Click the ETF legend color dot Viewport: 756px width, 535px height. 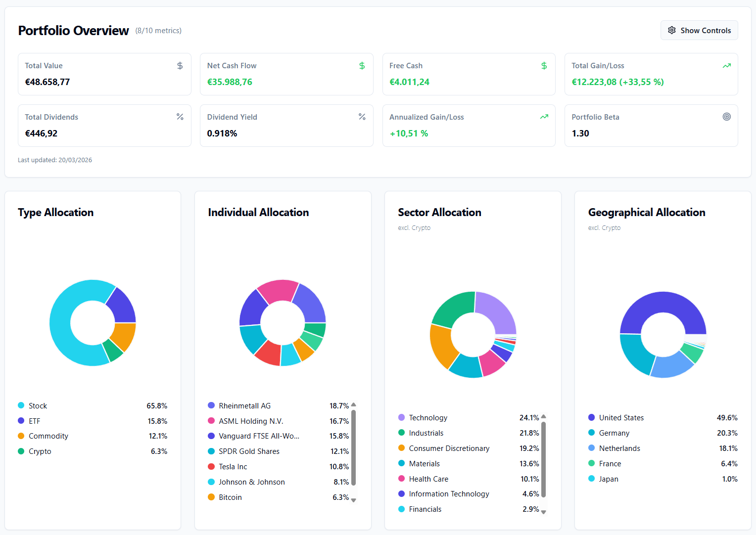pos(21,421)
